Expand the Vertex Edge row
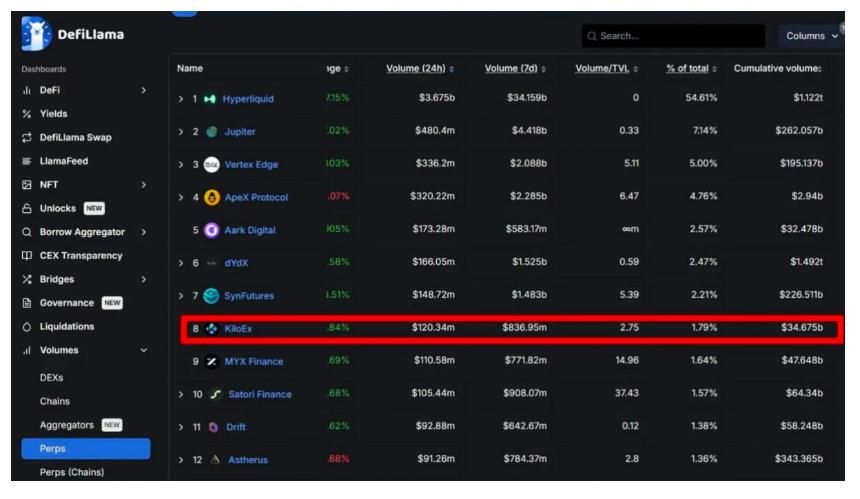This screenshot has height=499, width=860. pos(181,165)
